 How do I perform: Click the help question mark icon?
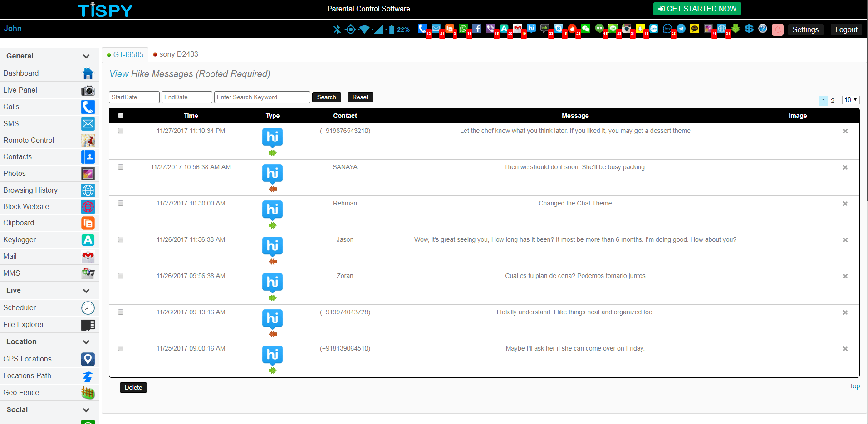763,29
